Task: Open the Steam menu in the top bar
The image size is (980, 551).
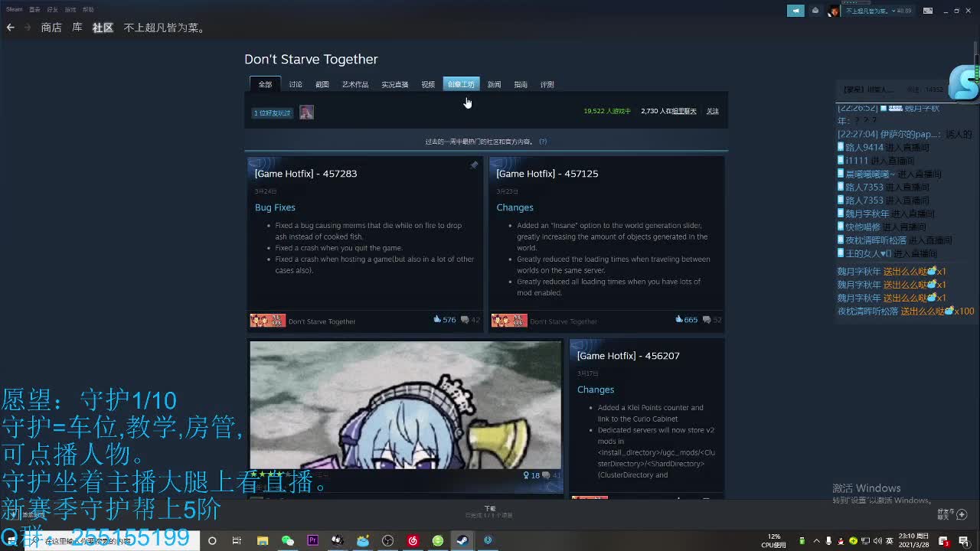Action: coord(15,10)
